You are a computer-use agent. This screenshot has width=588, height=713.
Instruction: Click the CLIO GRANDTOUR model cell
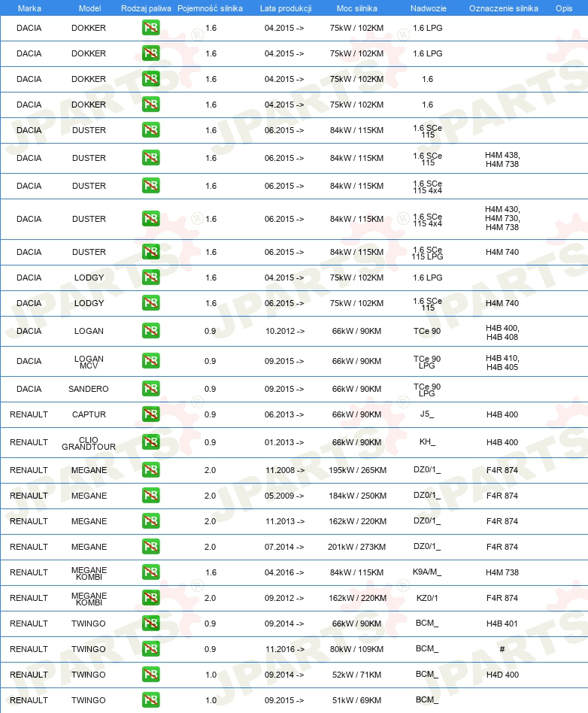coord(89,443)
